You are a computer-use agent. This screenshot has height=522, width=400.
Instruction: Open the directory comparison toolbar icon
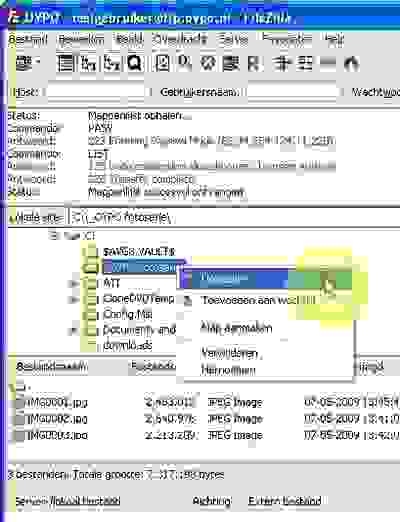[305, 63]
